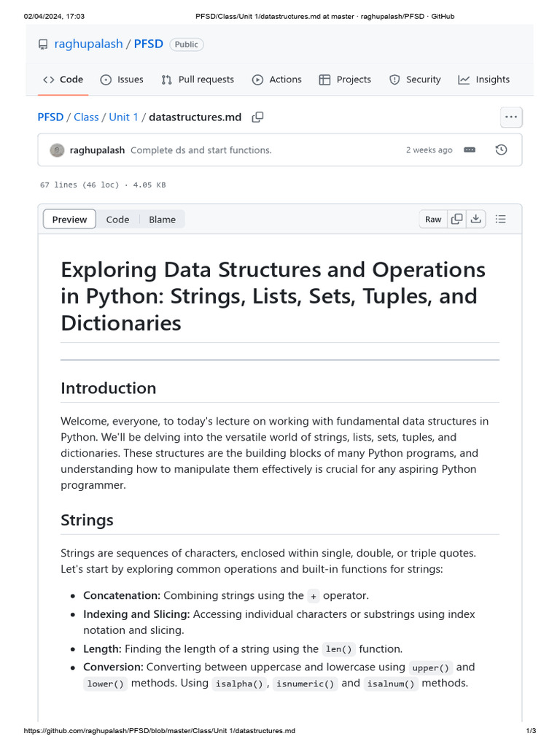This screenshot has width=560, height=747.
Task: Open the Issues tab
Action: tap(122, 80)
